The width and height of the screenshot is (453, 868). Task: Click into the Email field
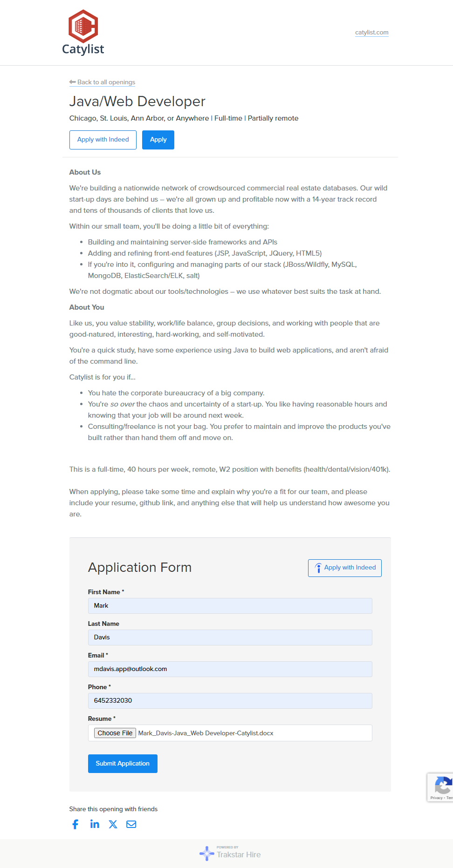tap(230, 669)
